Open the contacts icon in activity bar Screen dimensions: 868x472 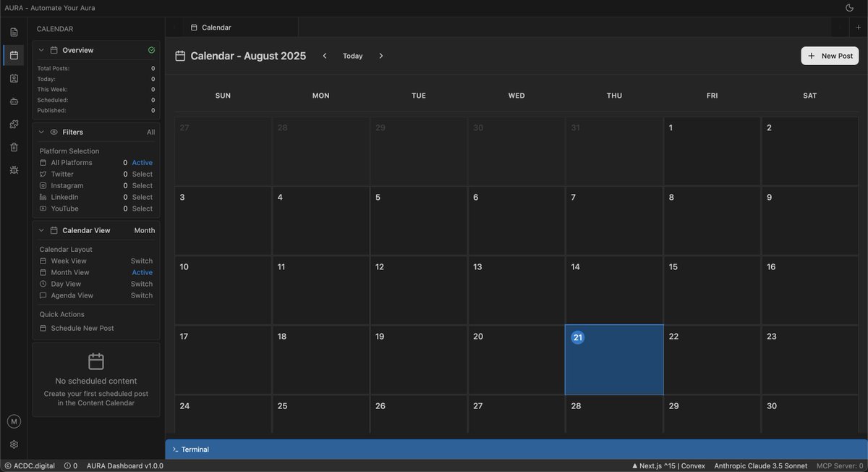pos(14,78)
